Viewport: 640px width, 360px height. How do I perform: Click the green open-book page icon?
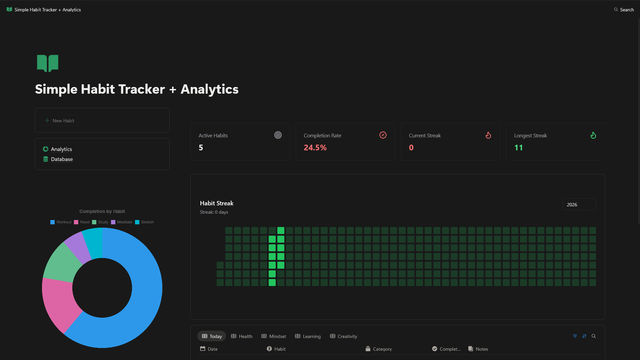[47, 63]
